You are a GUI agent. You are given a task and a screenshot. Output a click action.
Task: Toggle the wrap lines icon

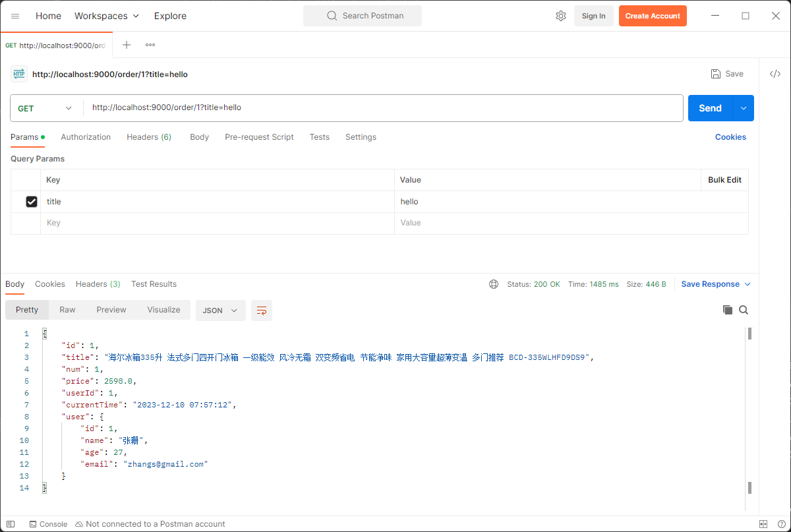[262, 310]
